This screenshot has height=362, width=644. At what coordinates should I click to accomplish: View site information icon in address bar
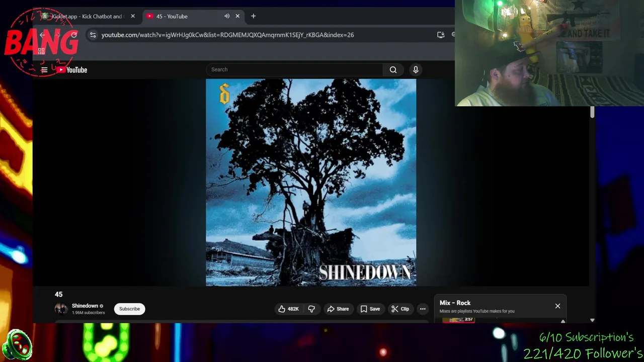[x=93, y=35]
